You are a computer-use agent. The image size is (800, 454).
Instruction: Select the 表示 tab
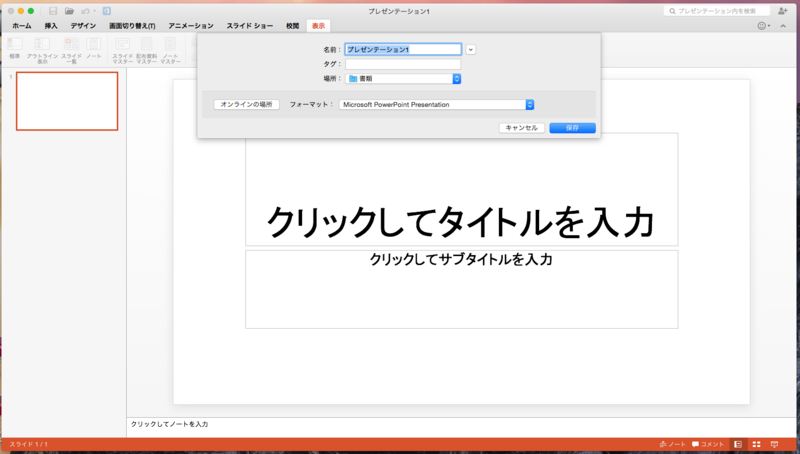coord(318,26)
